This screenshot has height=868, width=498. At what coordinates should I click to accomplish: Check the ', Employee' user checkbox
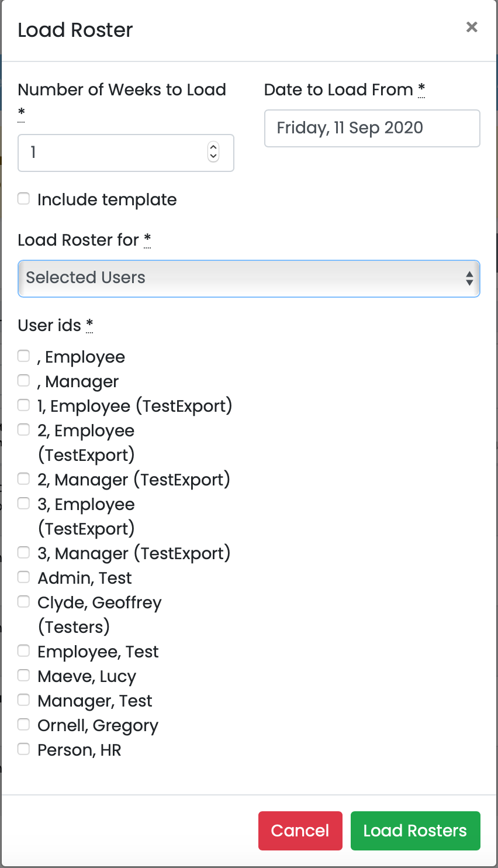(24, 356)
